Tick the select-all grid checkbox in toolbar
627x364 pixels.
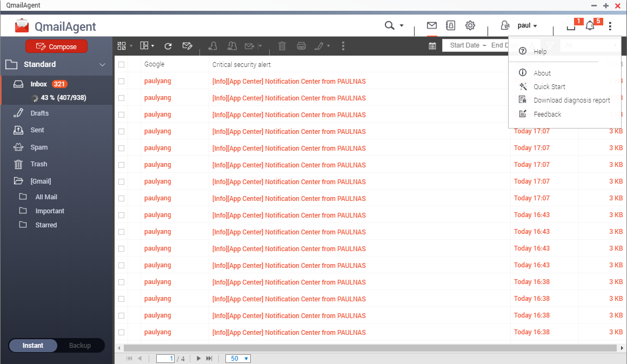pyautogui.click(x=122, y=46)
